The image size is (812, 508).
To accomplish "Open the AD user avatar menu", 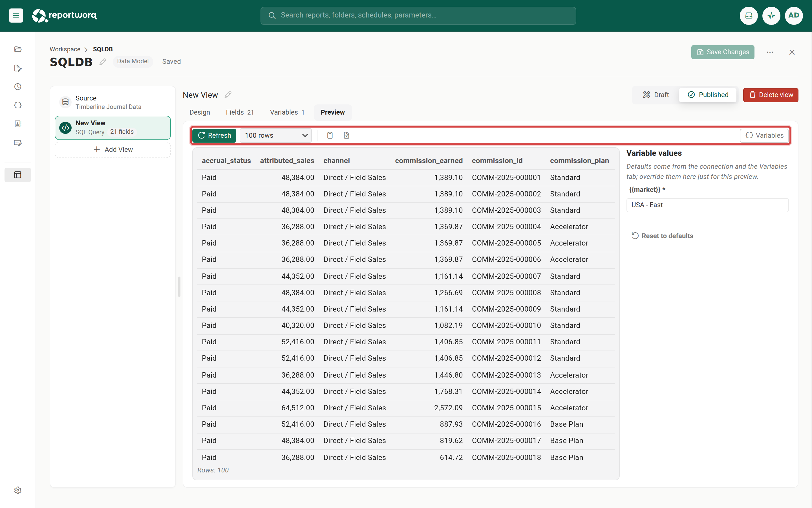I will coord(794,16).
